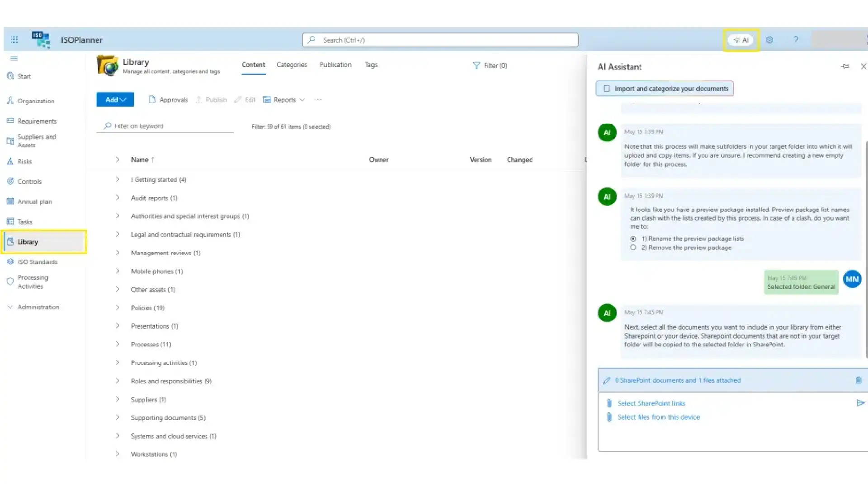Open the AI assistant button in header
This screenshot has height=486, width=868.
pos(741,40)
